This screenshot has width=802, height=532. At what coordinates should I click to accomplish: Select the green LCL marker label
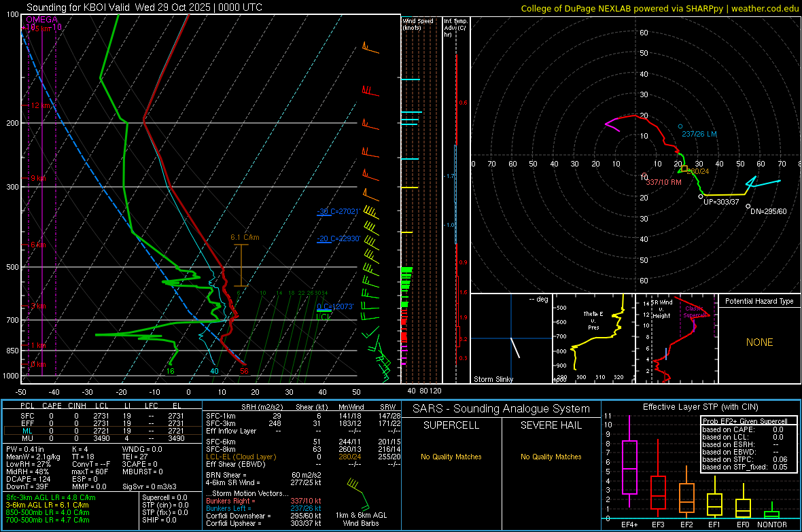click(324, 317)
